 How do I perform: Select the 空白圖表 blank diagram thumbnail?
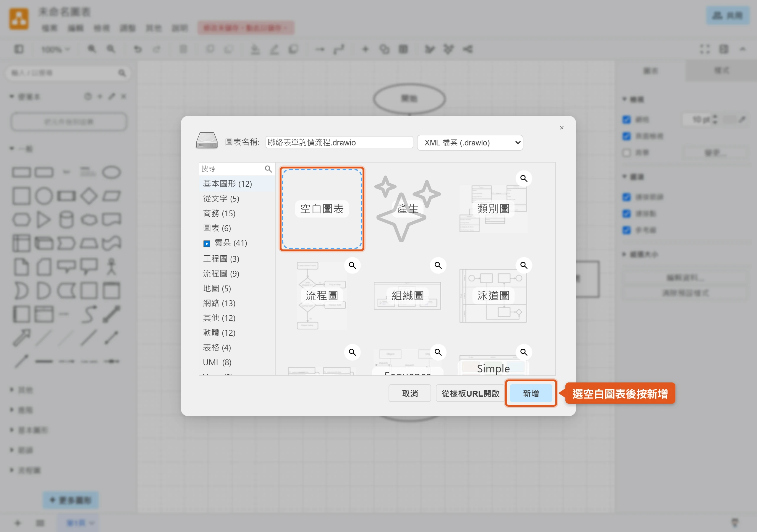(322, 209)
